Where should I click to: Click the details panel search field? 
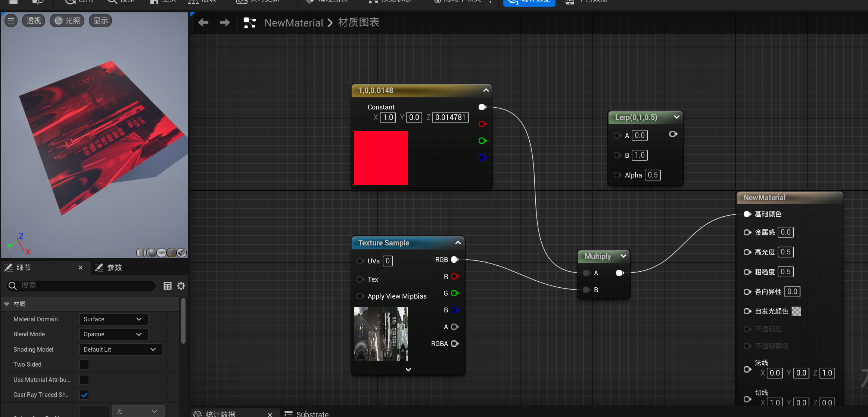tap(81, 285)
